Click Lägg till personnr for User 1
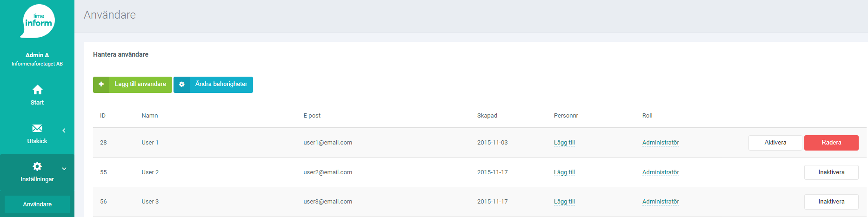This screenshot has height=217, width=868. pyautogui.click(x=564, y=143)
